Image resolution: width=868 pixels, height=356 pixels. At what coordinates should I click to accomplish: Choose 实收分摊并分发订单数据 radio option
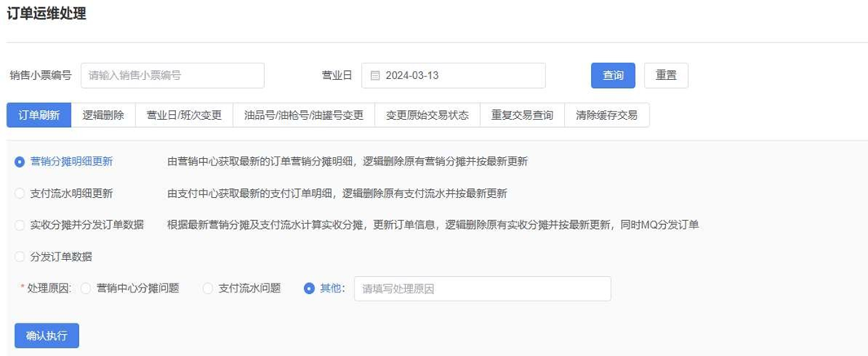tap(20, 225)
